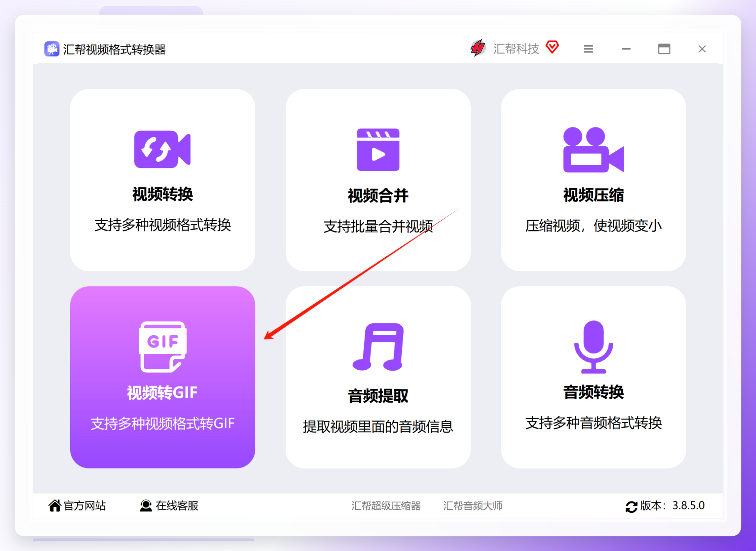
Task: Click the app logo in title bar
Action: [x=52, y=49]
